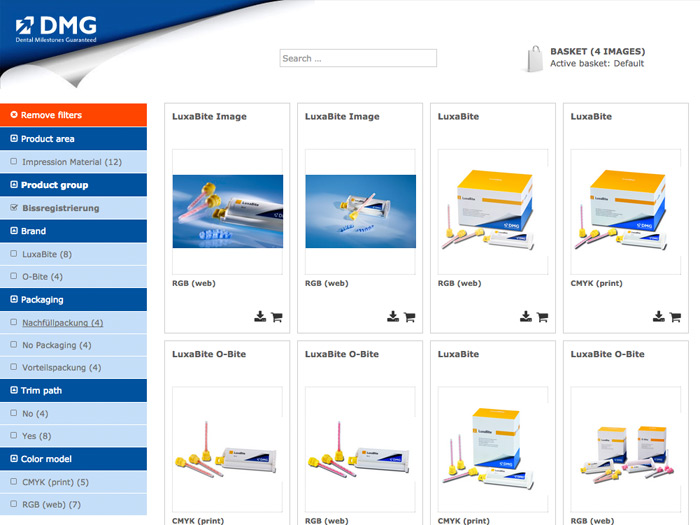
Task: Open LuxaBite O-Bite CMYK (print) thumbnail
Action: click(x=228, y=449)
